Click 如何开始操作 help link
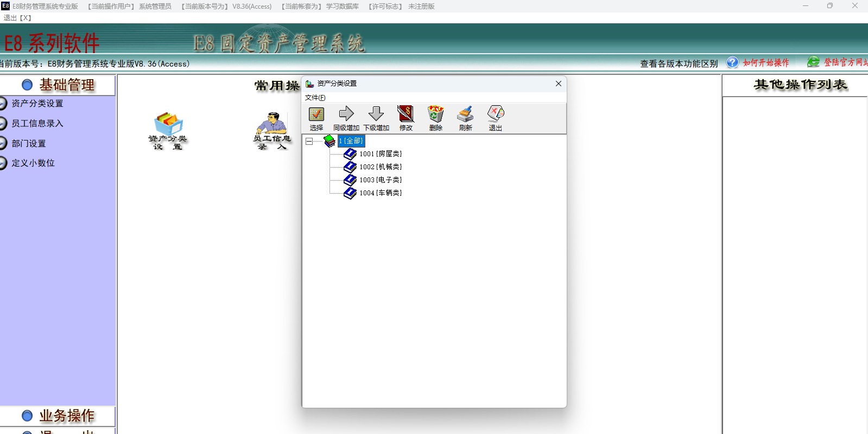Image resolution: width=868 pixels, height=434 pixels. (765, 63)
